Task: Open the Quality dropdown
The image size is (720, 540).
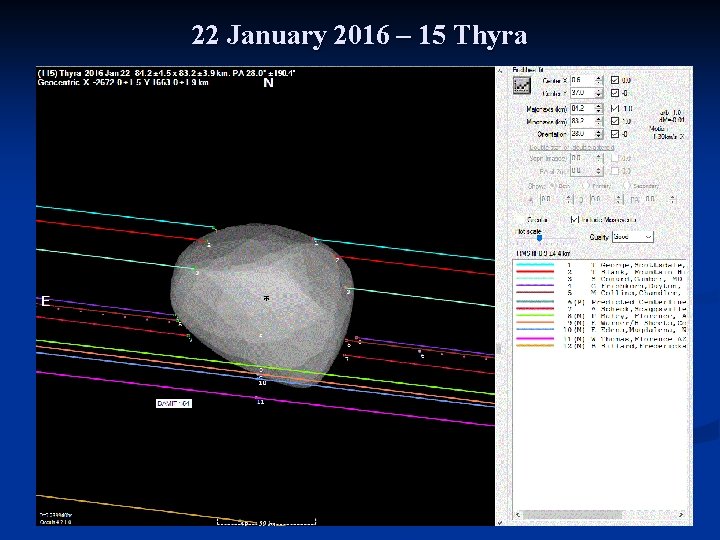Action: click(633, 237)
